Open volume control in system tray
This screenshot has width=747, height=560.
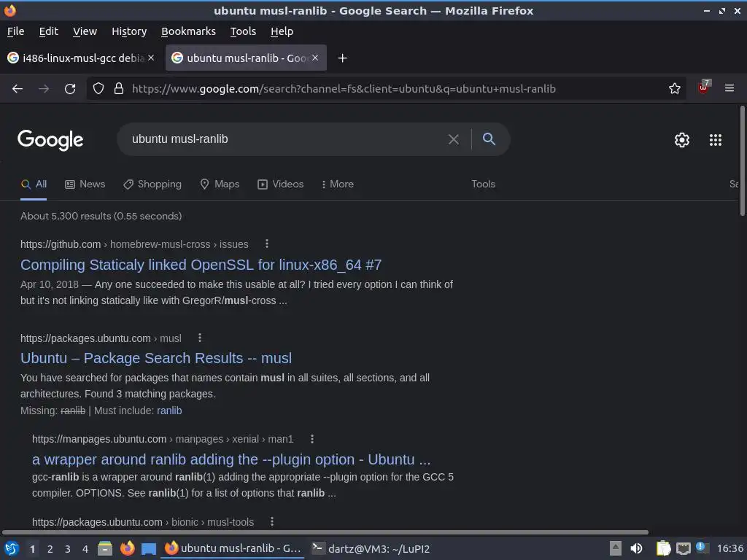(636, 548)
